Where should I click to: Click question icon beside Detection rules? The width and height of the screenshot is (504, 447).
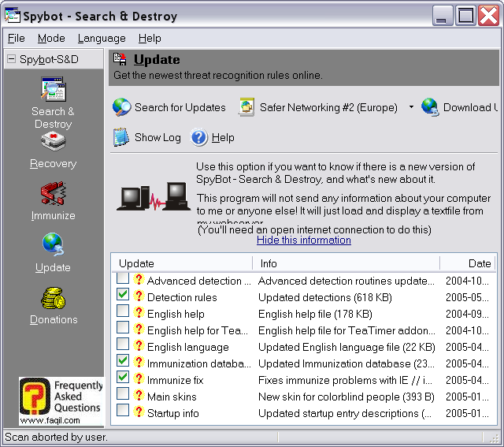[139, 296]
